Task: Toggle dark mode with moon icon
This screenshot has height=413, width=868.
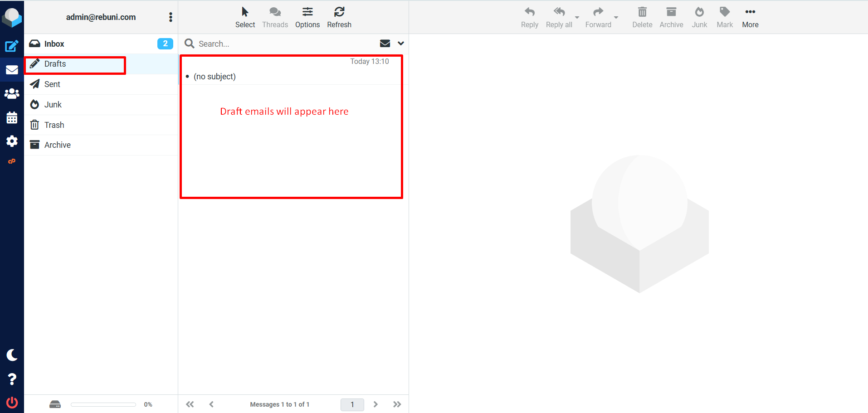Action: point(12,355)
